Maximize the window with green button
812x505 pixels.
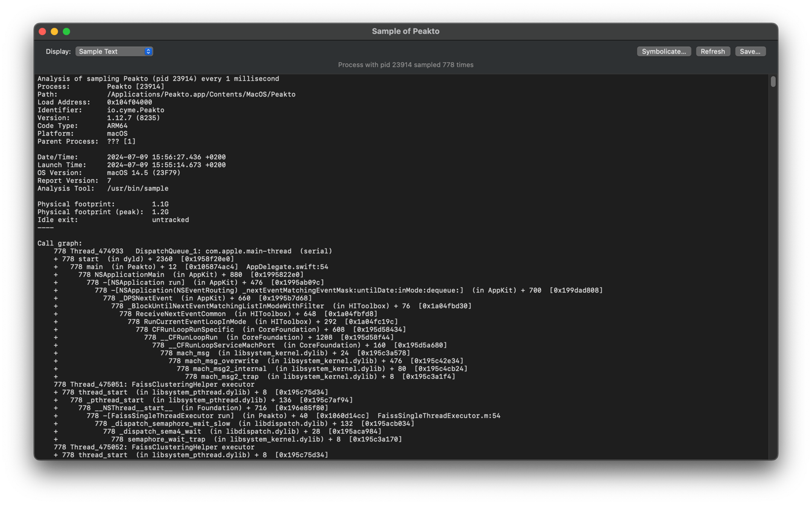point(66,31)
